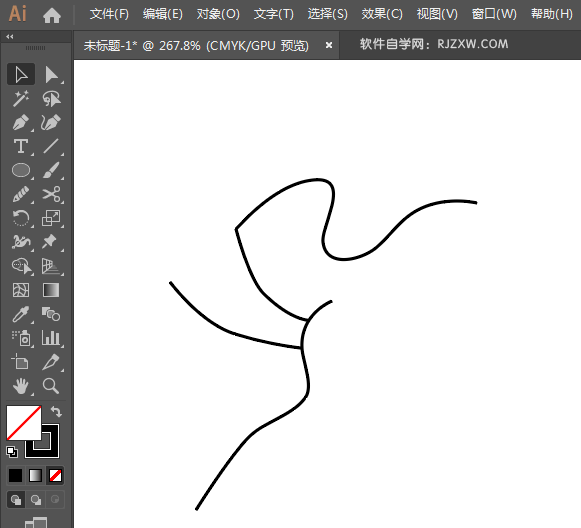This screenshot has width=581, height=528.
Task: Select the Ellipse tool
Action: pos(21,170)
